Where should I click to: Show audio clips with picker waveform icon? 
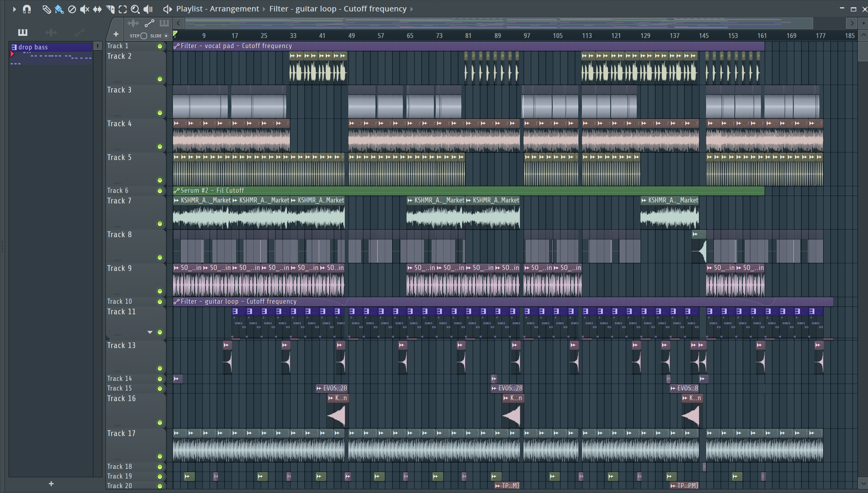[x=51, y=33]
